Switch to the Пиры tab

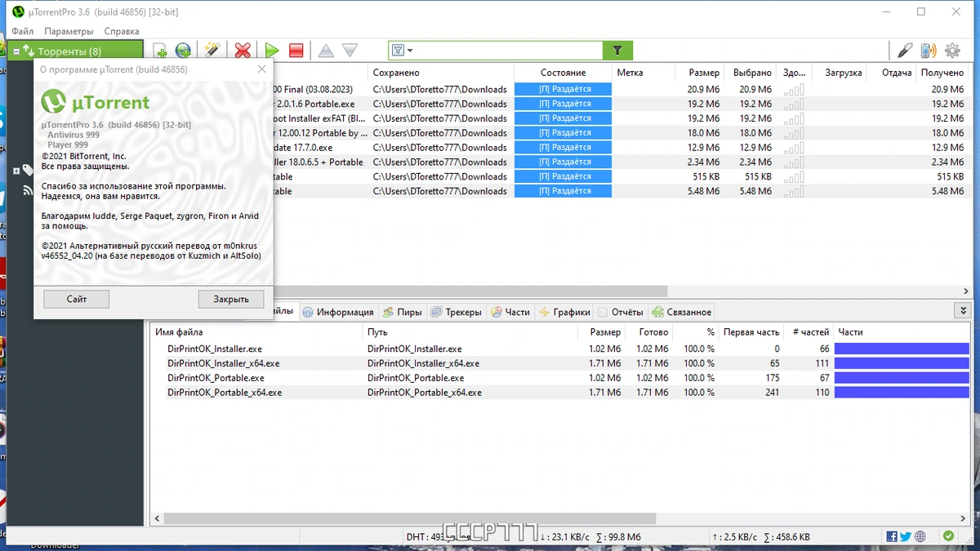pos(403,312)
